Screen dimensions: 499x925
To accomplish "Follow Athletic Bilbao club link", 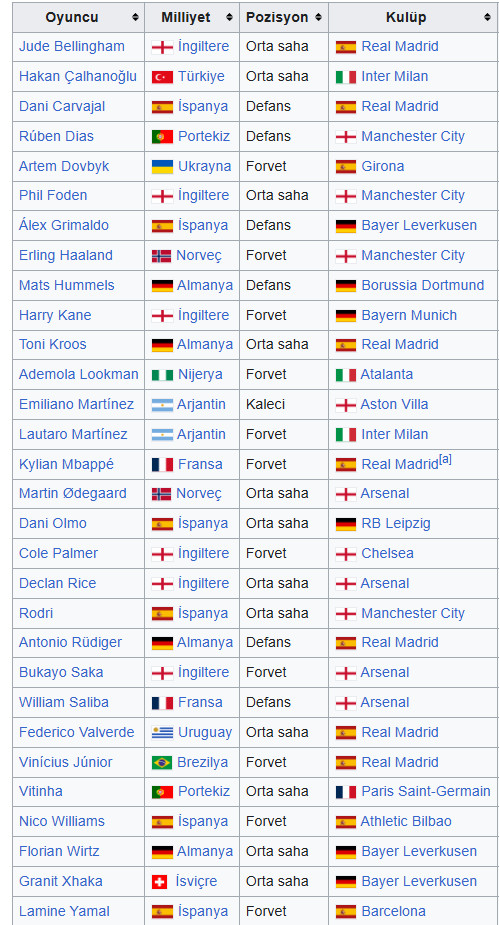I will tap(406, 822).
